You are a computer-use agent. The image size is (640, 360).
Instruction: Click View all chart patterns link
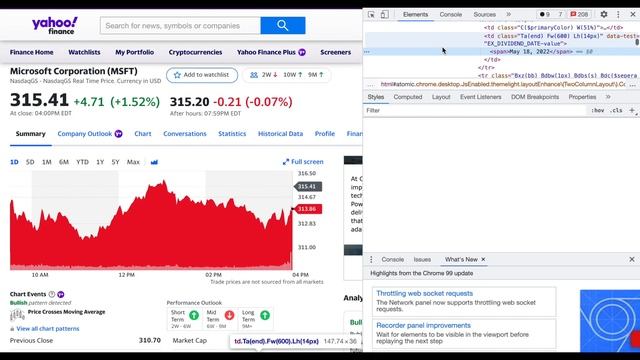click(x=48, y=329)
